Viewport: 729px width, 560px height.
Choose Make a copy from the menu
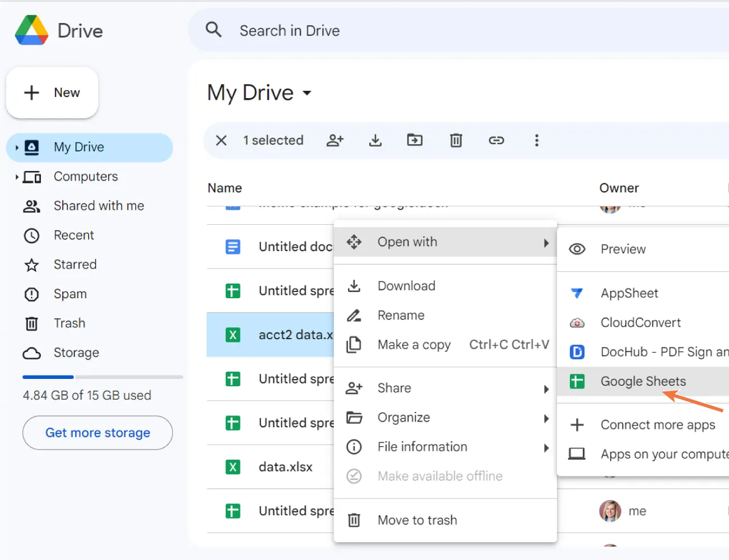(414, 344)
